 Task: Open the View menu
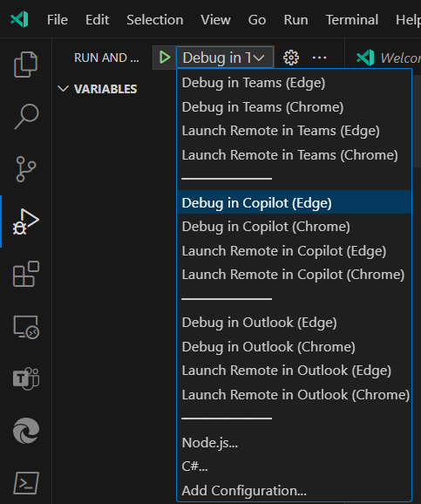click(x=215, y=20)
